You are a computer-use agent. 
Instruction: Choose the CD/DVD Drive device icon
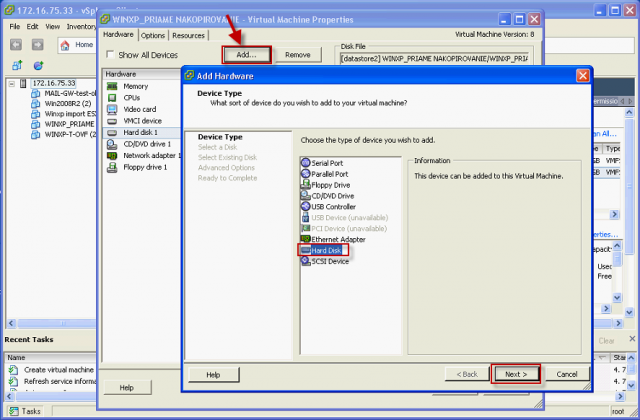305,196
